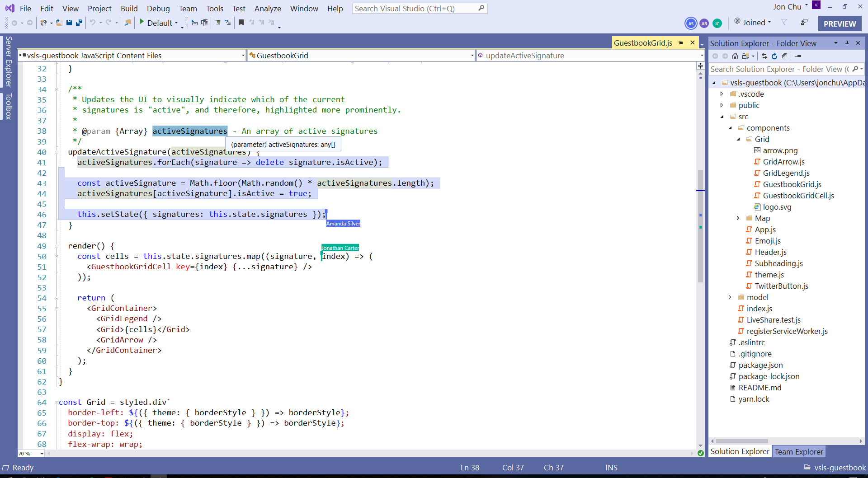The height and width of the screenshot is (478, 868).
Task: Expand the Map folder
Action: (738, 218)
